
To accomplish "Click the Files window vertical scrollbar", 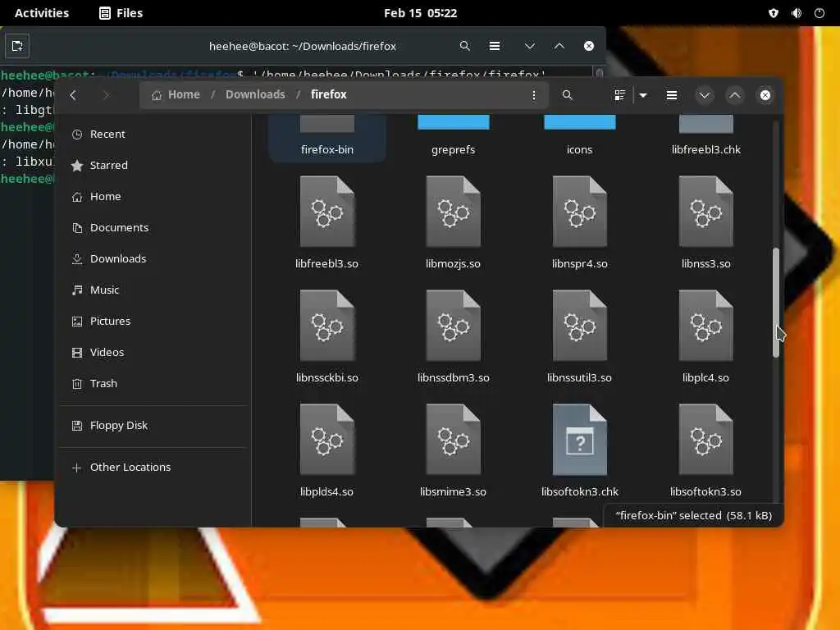I will (x=775, y=303).
